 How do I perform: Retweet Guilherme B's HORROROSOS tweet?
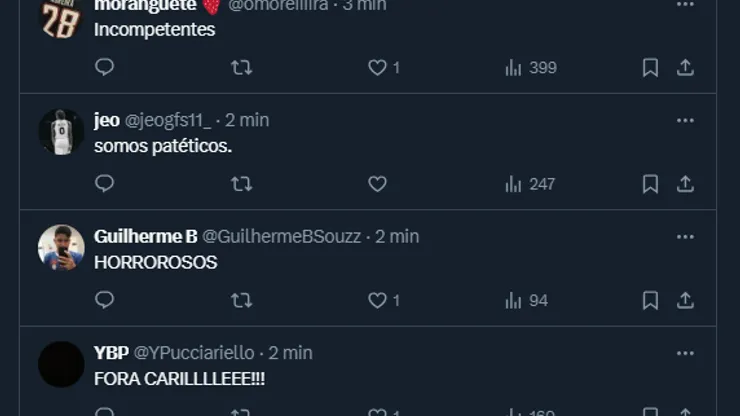pos(241,300)
